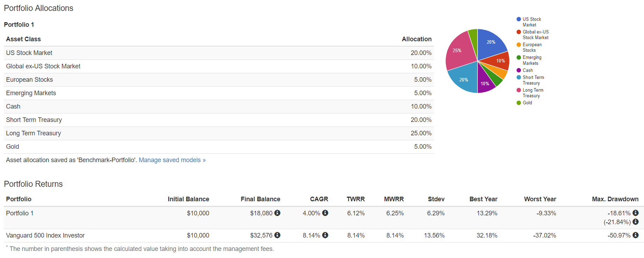Open info icon beside -18.61% max drawdown

(636, 213)
